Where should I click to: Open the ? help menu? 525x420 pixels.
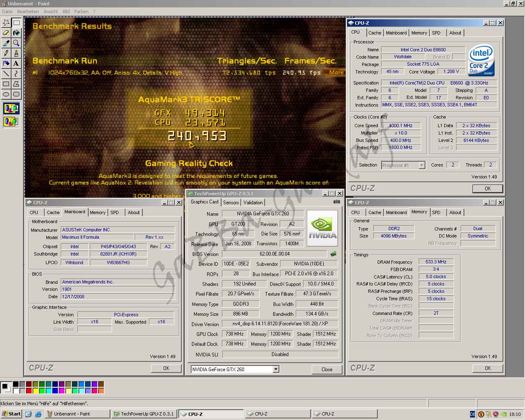(x=94, y=11)
